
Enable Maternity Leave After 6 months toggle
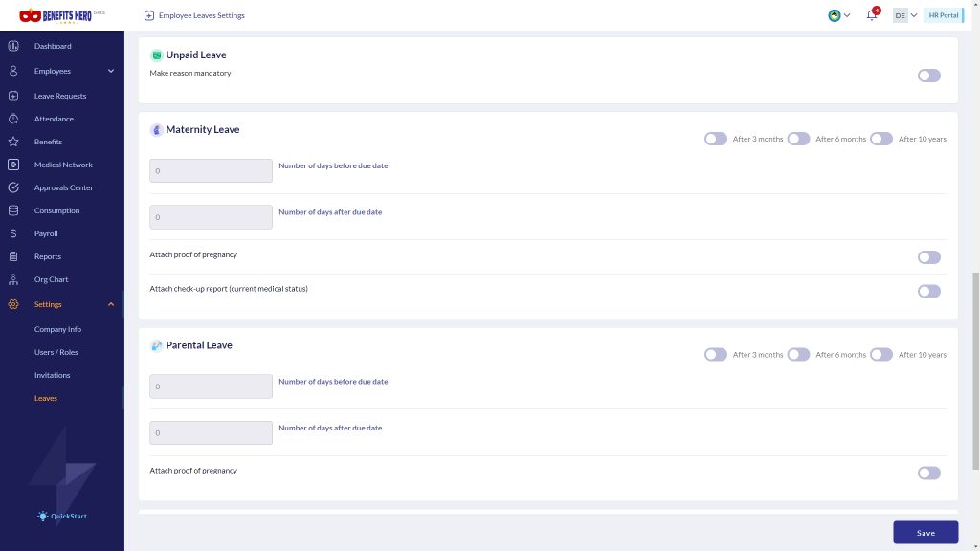(x=798, y=139)
